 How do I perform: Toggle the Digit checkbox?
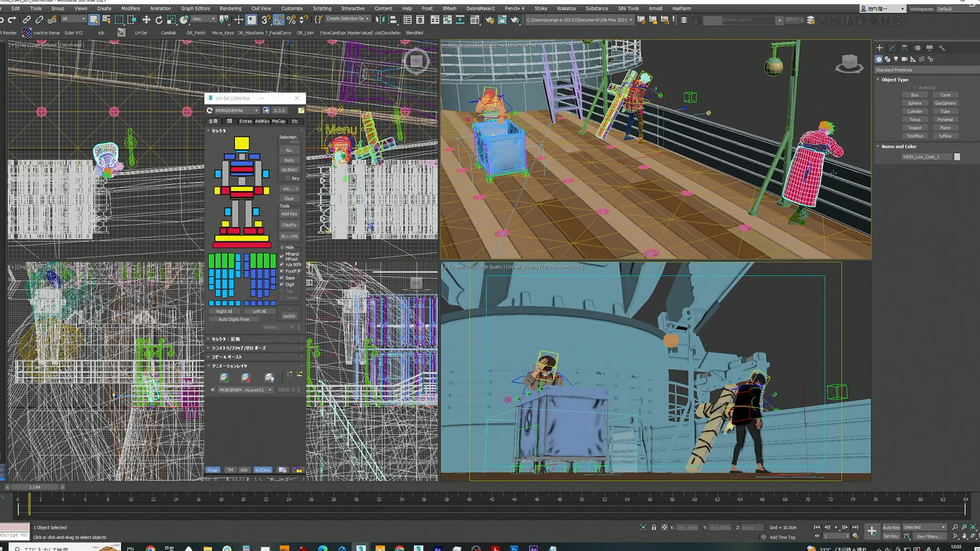coord(282,284)
